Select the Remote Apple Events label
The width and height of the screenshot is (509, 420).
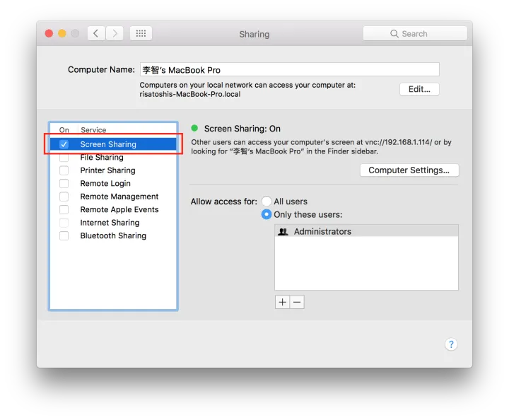click(x=119, y=210)
